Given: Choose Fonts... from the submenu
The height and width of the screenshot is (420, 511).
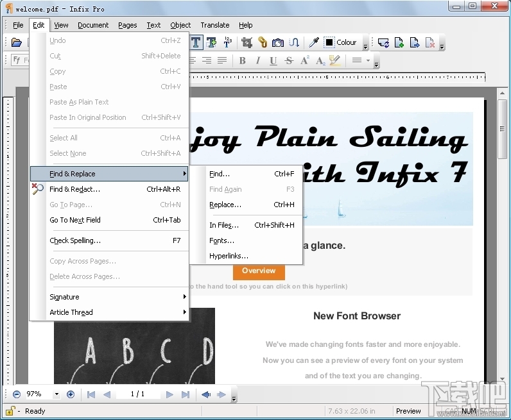Looking at the screenshot, I should [247, 240].
